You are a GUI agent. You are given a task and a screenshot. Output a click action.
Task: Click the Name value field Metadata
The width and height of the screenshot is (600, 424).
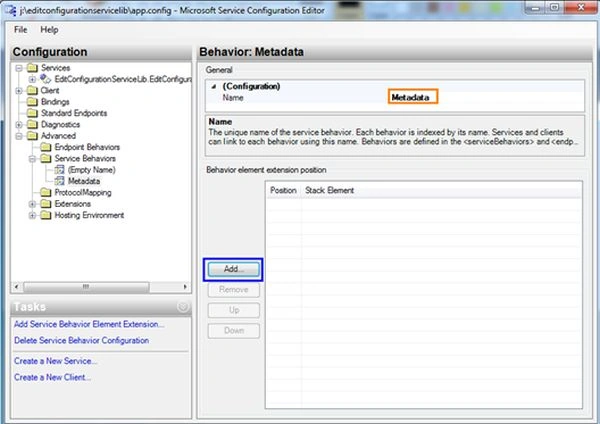pyautogui.click(x=412, y=97)
